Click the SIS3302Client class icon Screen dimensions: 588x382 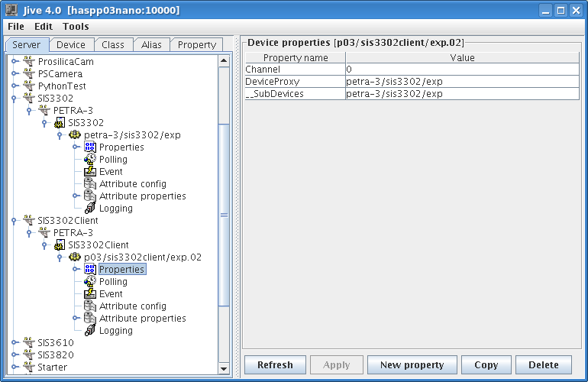(60, 244)
